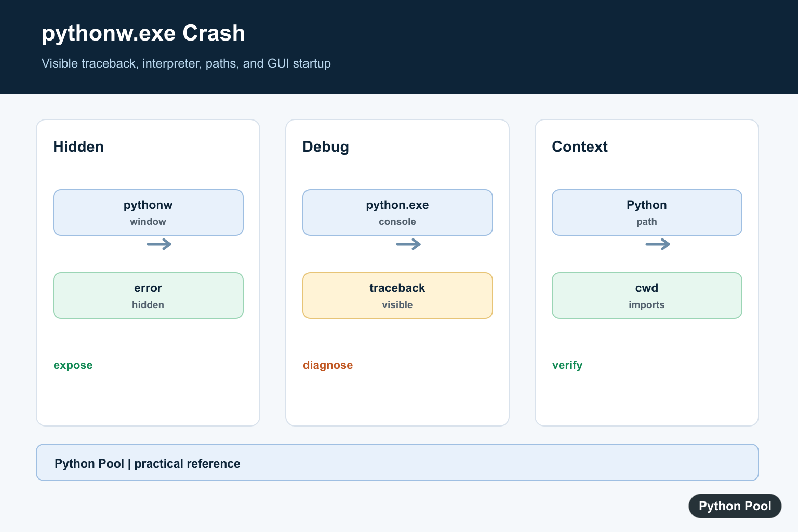Click the diagnose label
The width and height of the screenshot is (798, 532).
point(328,365)
